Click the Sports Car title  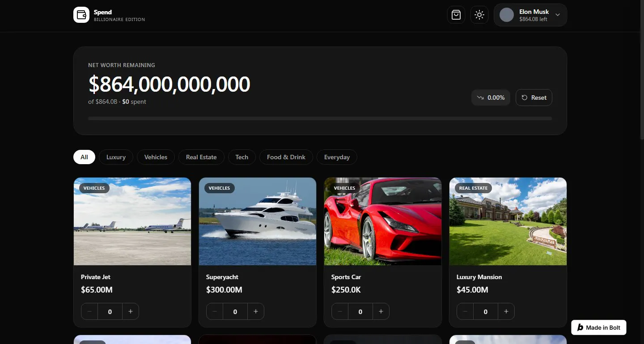click(346, 277)
